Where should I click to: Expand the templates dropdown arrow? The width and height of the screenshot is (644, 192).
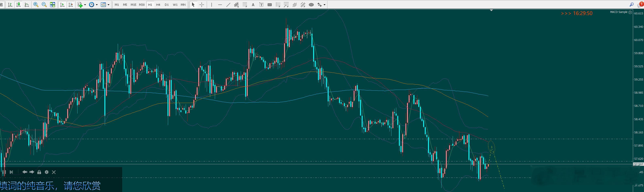(x=108, y=5)
